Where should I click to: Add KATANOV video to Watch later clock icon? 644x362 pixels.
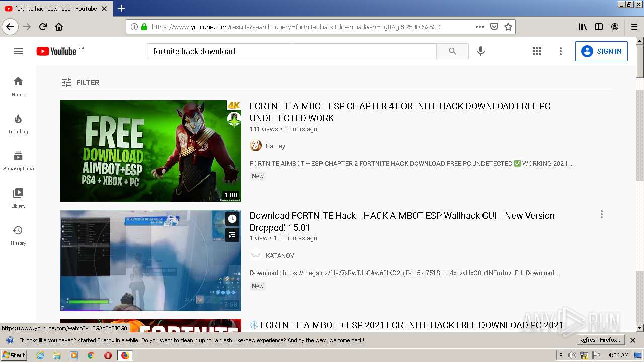pos(232,219)
